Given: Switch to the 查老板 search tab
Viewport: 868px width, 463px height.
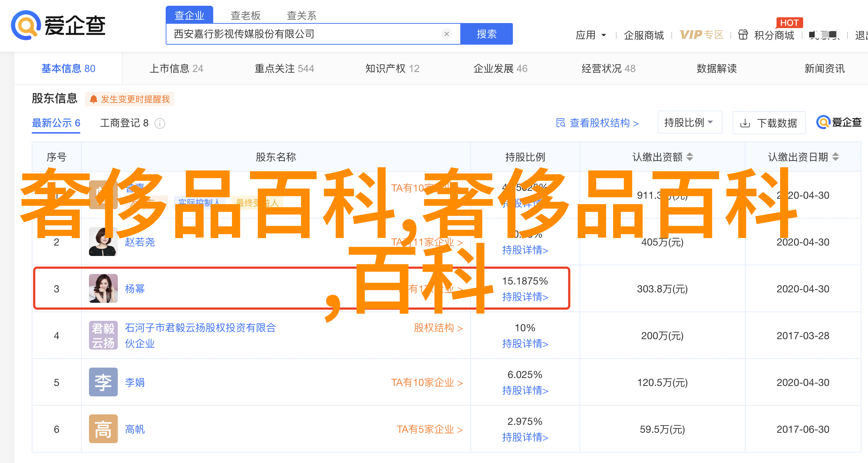Looking at the screenshot, I should click(246, 15).
